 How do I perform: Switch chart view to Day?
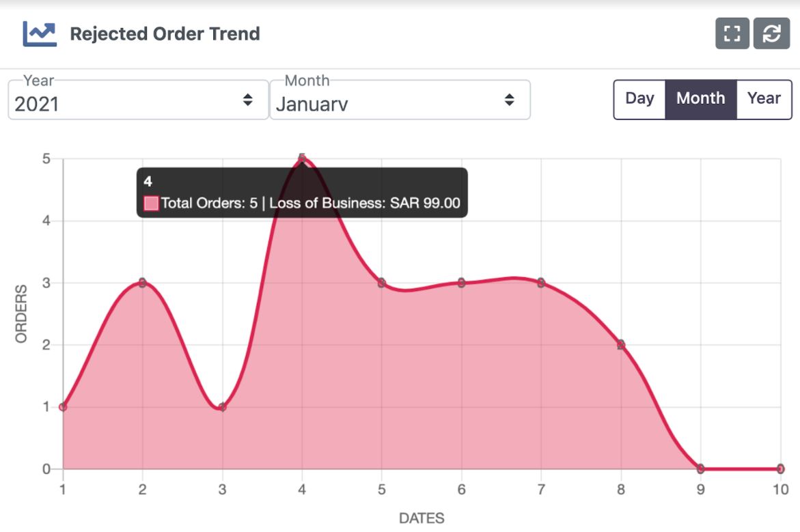pos(639,99)
